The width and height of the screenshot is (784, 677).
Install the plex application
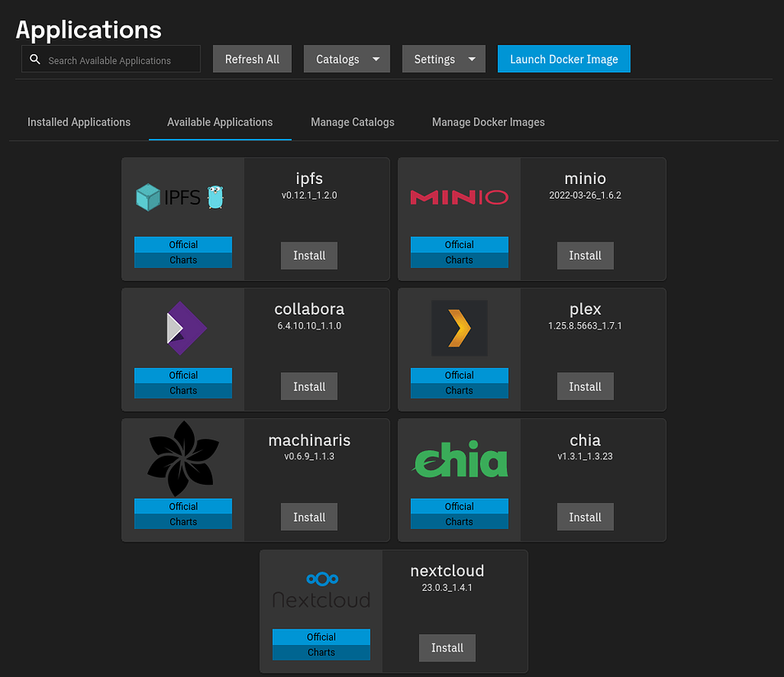pyautogui.click(x=585, y=386)
